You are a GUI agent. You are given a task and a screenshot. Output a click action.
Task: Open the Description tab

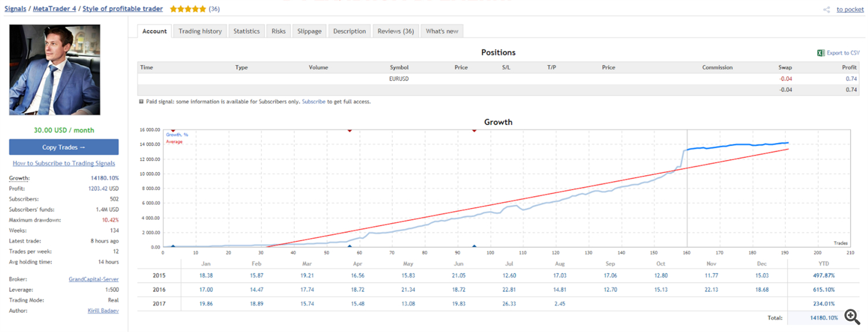pos(350,31)
